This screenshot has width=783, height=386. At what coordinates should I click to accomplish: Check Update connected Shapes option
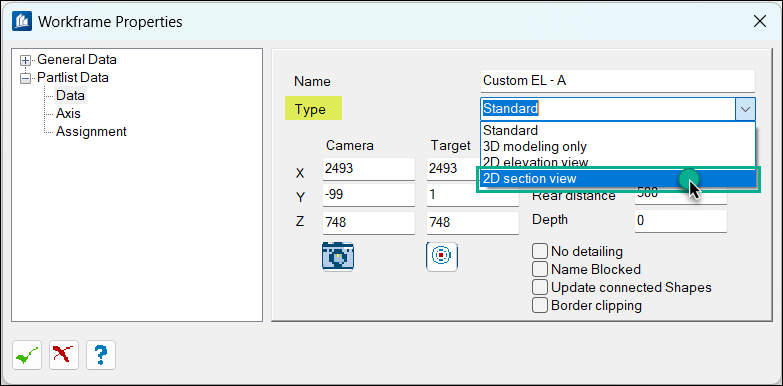coord(540,287)
